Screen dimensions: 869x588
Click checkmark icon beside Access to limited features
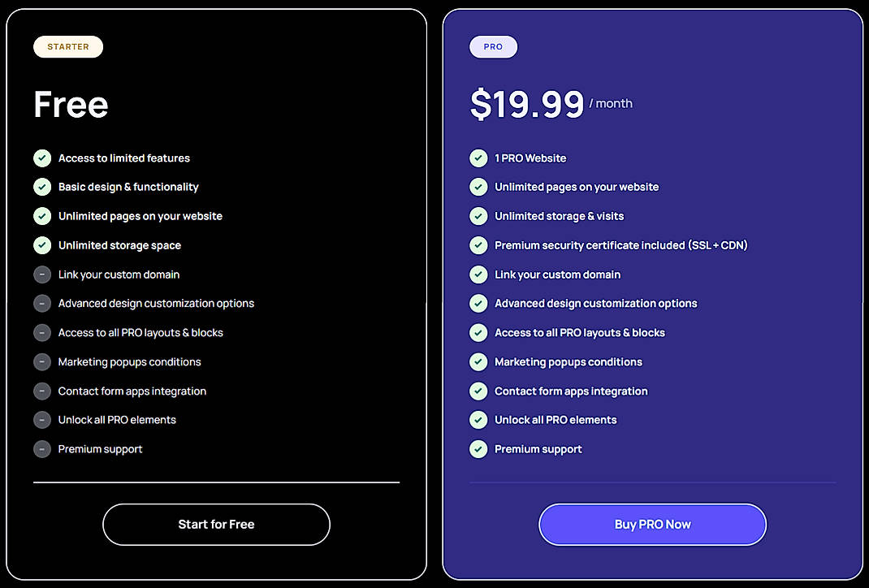point(42,158)
